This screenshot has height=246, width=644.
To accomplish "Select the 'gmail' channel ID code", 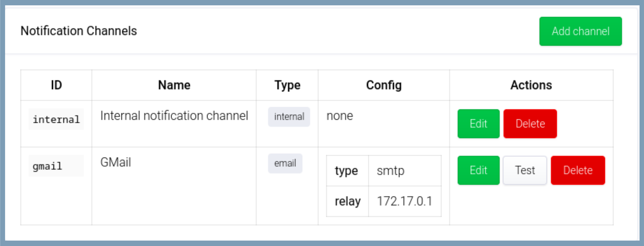I will (x=47, y=166).
